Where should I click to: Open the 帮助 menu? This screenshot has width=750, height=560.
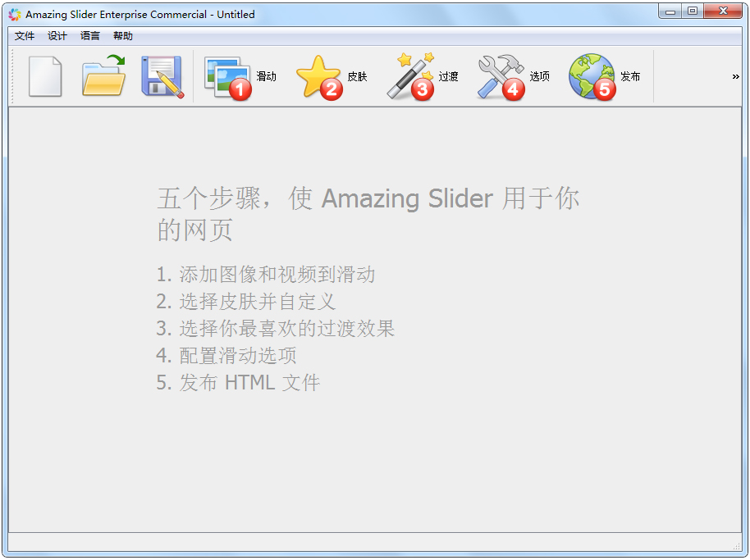click(x=123, y=36)
